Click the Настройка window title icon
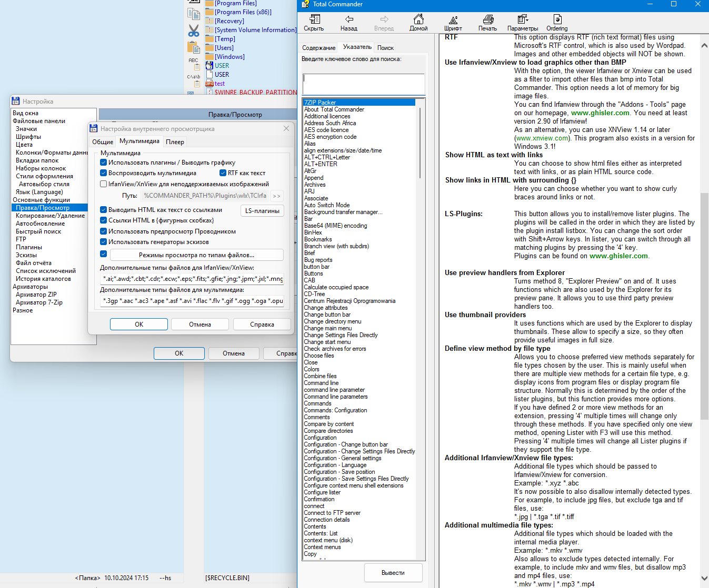This screenshot has width=709, height=588. pos(16,101)
